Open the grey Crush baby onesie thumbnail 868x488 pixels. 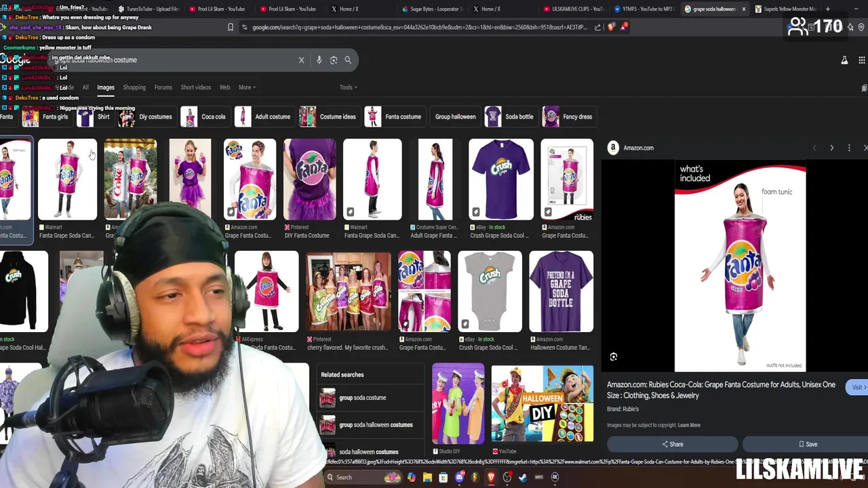(490, 291)
